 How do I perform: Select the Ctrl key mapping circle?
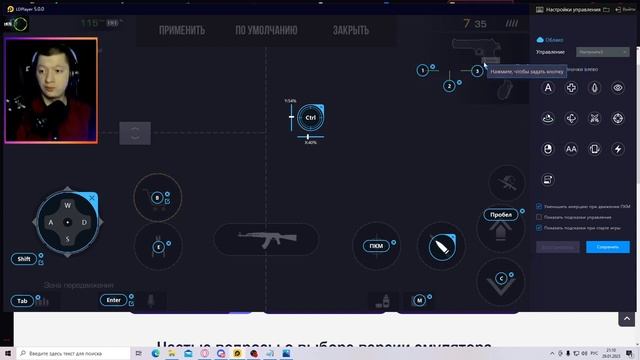[311, 118]
